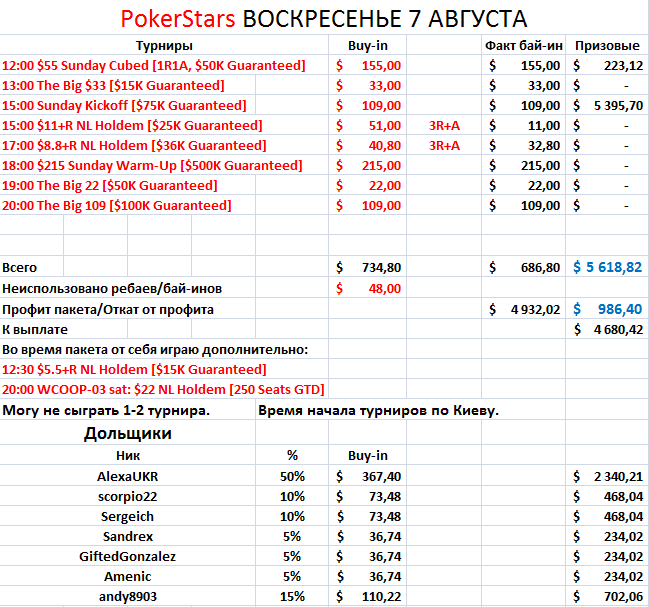This screenshot has height=607, width=649.
Task: Click the fact buy-in value 32,80
Action: pyautogui.click(x=543, y=145)
